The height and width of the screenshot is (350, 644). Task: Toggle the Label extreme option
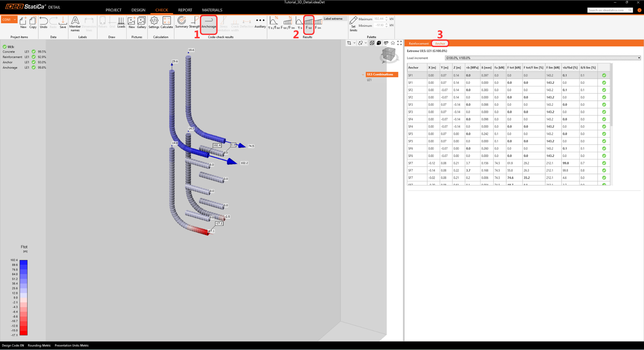click(x=333, y=19)
